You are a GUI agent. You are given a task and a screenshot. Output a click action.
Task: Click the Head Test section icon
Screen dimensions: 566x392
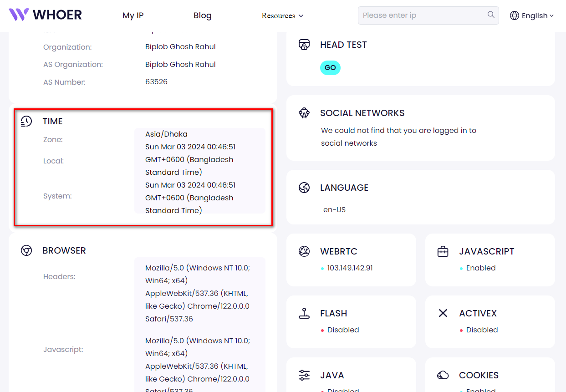coord(304,45)
